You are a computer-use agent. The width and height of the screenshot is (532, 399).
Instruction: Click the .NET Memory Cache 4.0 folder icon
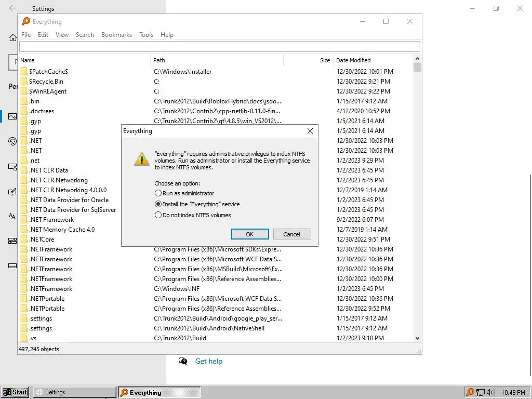click(24, 229)
